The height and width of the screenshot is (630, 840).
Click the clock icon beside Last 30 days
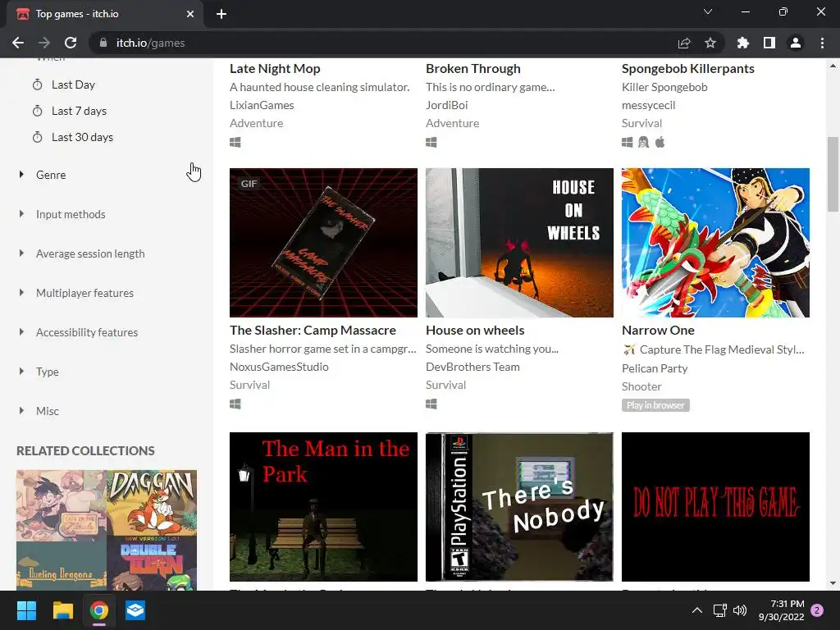[x=38, y=137]
